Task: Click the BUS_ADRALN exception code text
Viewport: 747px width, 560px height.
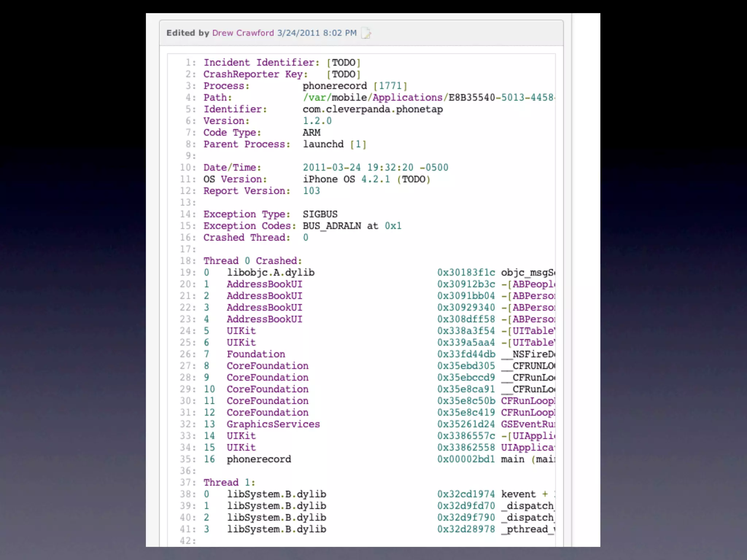Action: pos(332,226)
